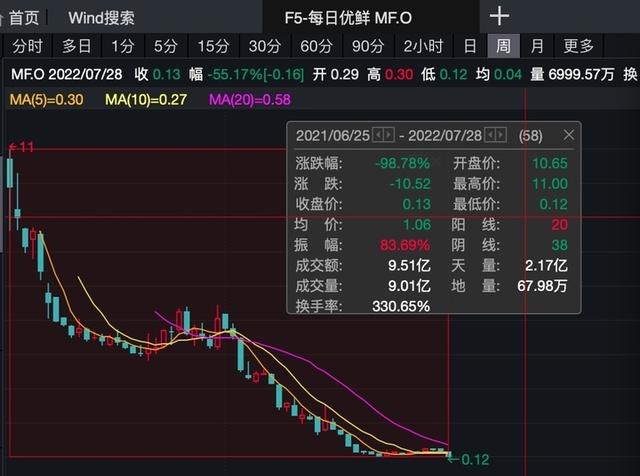The image size is (640, 476).
Task: Select the 5分 interval
Action: (x=165, y=46)
